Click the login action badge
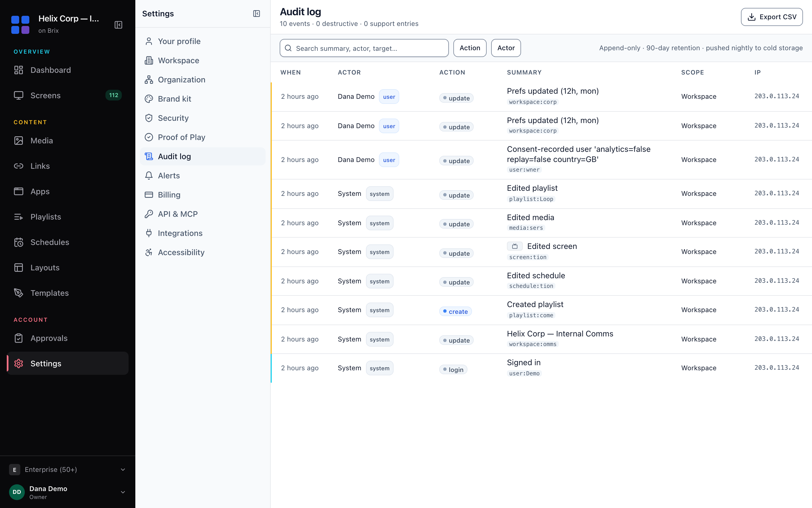Screen dimensions: 812x508 [x=453, y=370]
